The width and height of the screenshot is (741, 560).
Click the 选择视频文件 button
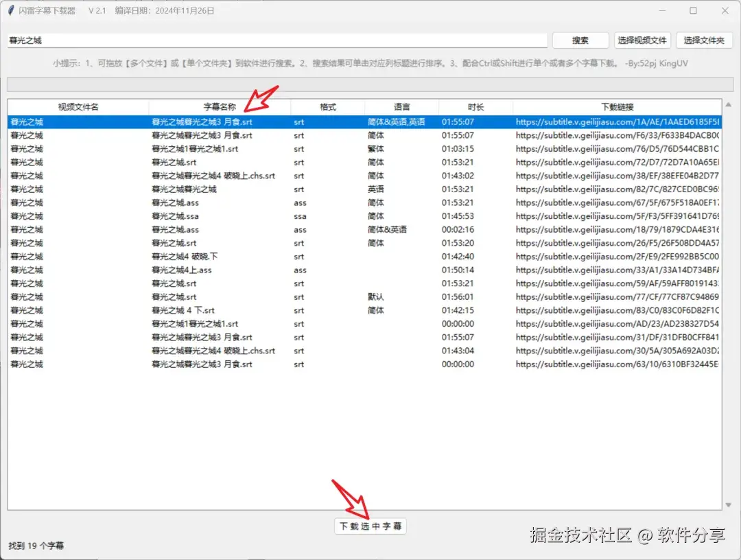tap(642, 40)
